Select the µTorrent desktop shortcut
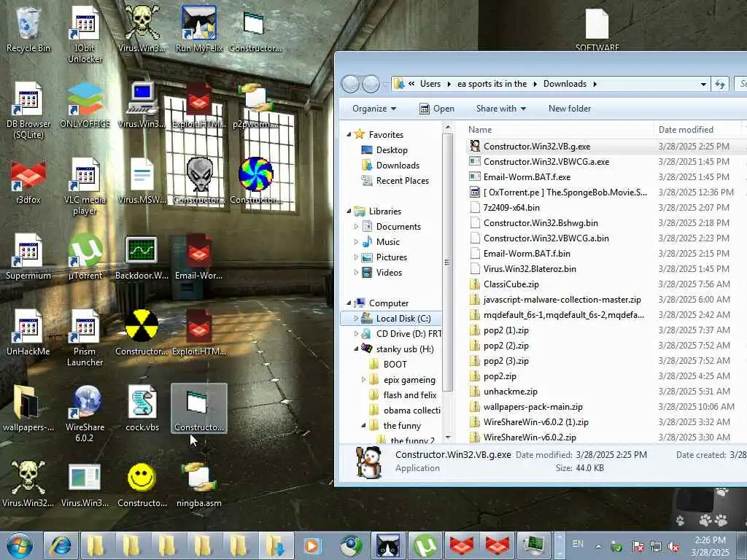Screen dimensions: 747x560 [85, 257]
